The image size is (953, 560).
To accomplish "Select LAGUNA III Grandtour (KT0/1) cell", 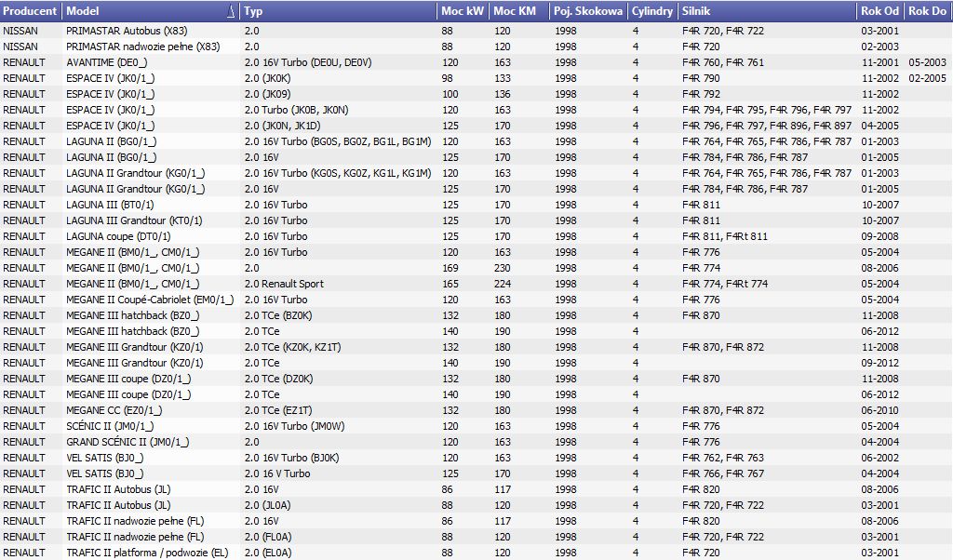I will pyautogui.click(x=134, y=220).
